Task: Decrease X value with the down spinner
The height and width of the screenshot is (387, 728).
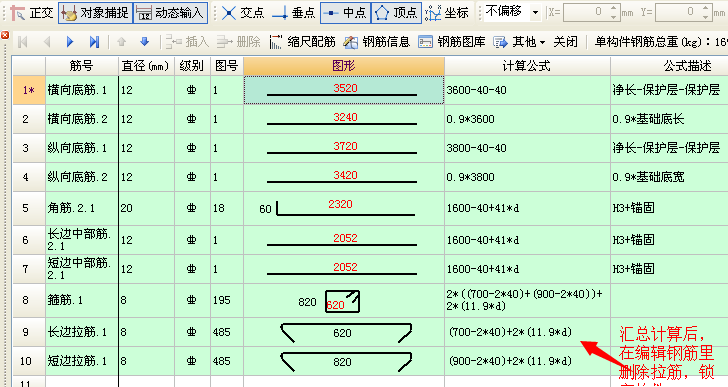Action: (x=614, y=17)
